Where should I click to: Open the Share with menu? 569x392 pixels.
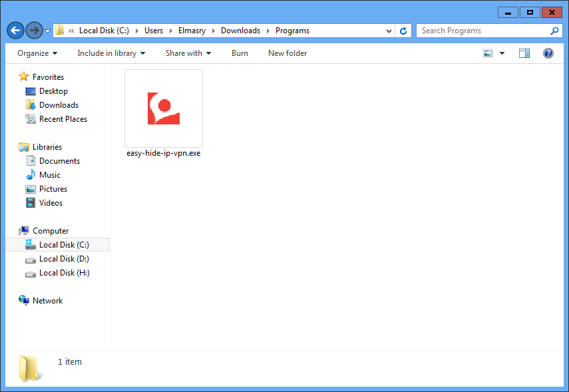[x=188, y=53]
